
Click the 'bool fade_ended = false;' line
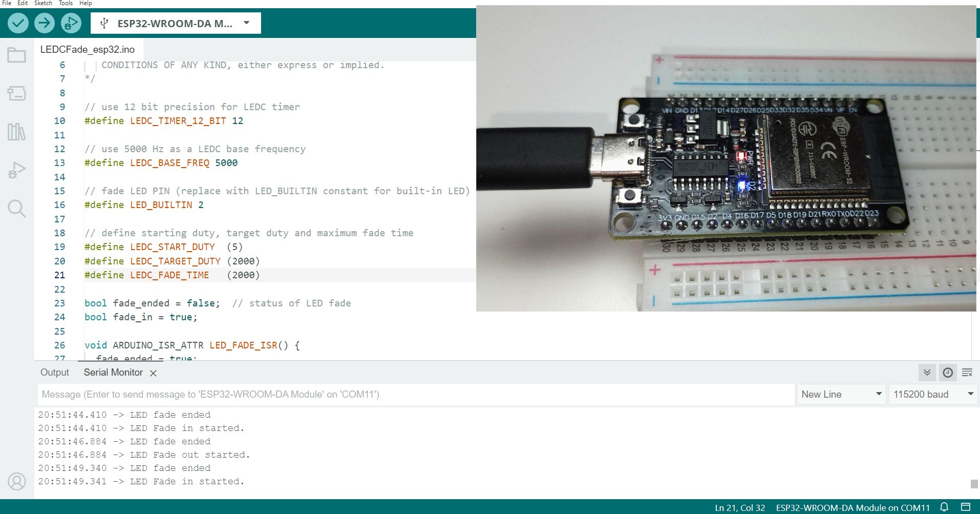pyautogui.click(x=152, y=303)
